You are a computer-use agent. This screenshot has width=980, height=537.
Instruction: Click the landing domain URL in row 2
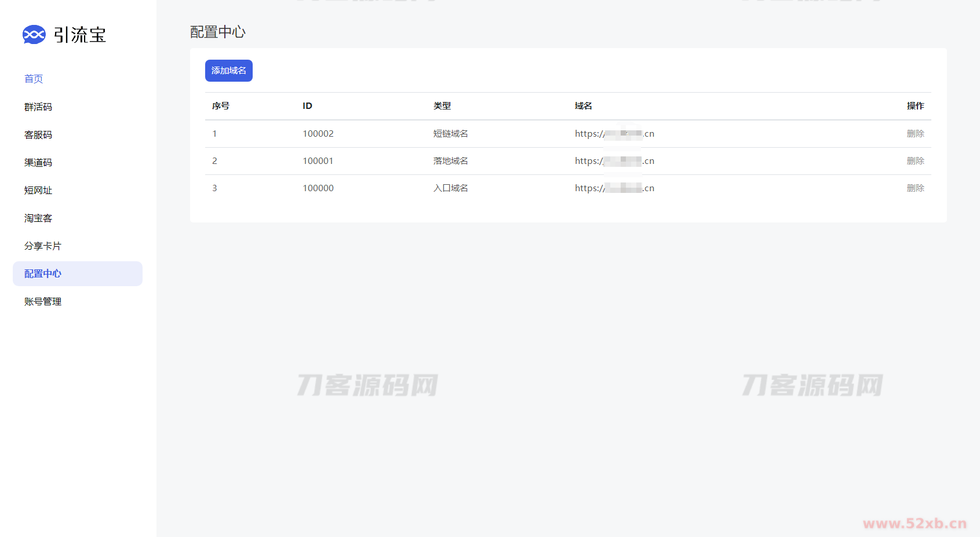click(x=614, y=161)
